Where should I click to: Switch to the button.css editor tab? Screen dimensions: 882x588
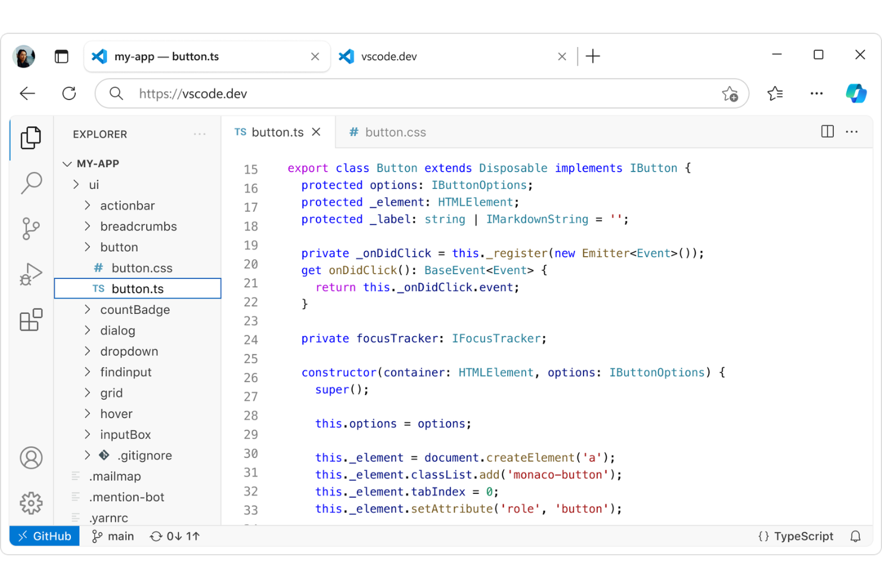[x=388, y=132]
